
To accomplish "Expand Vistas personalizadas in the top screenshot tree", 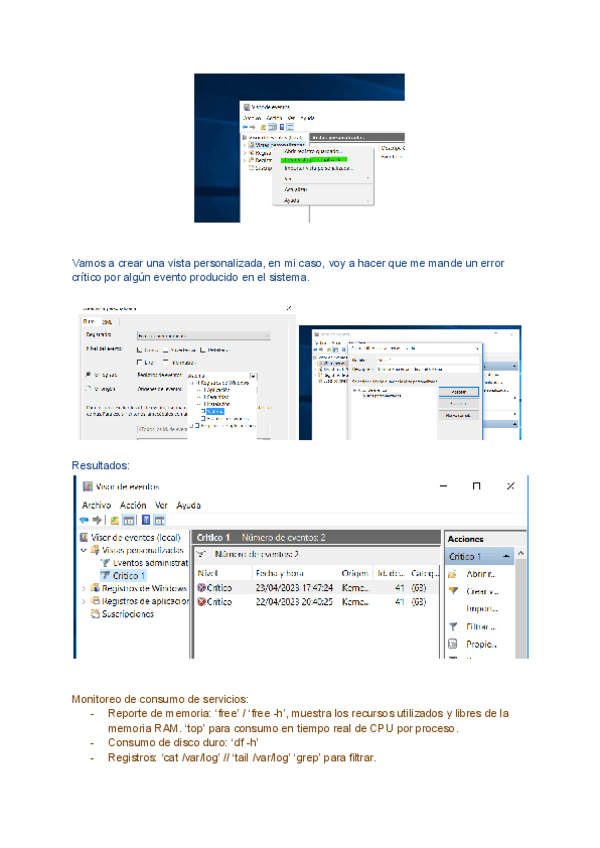I will 245,145.
